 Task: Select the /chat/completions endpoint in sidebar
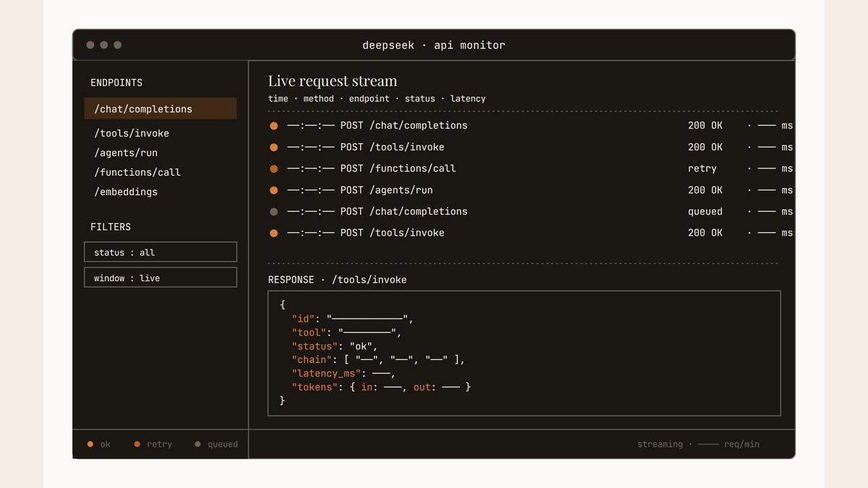tap(161, 109)
